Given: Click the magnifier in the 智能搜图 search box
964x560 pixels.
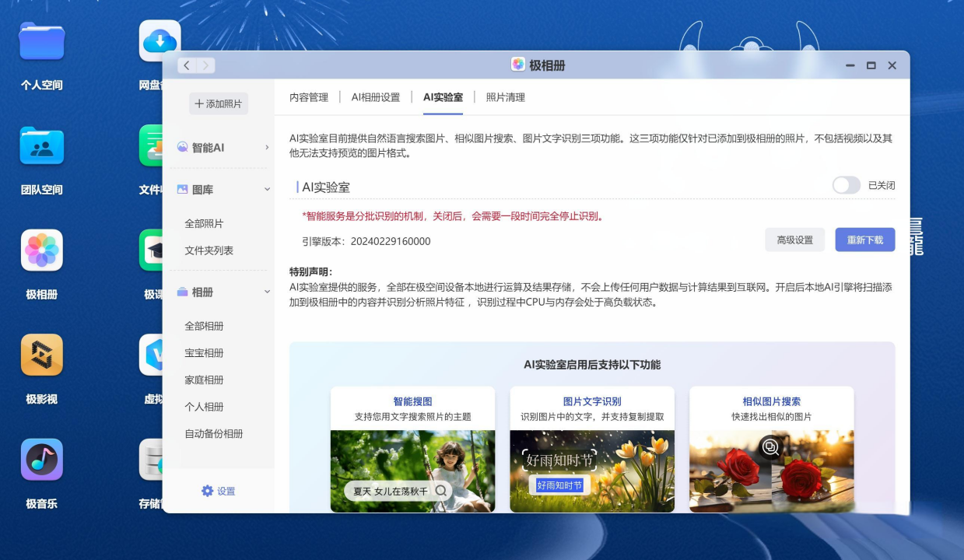Looking at the screenshot, I should coord(441,491).
